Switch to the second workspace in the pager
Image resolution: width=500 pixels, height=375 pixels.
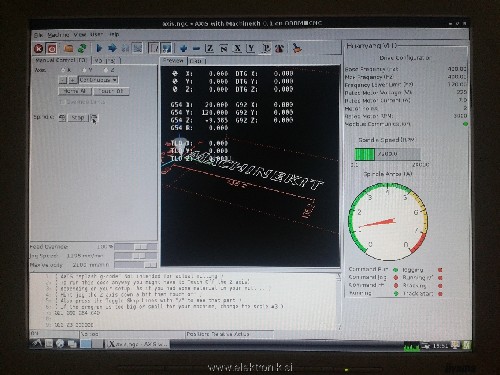(x=97, y=343)
